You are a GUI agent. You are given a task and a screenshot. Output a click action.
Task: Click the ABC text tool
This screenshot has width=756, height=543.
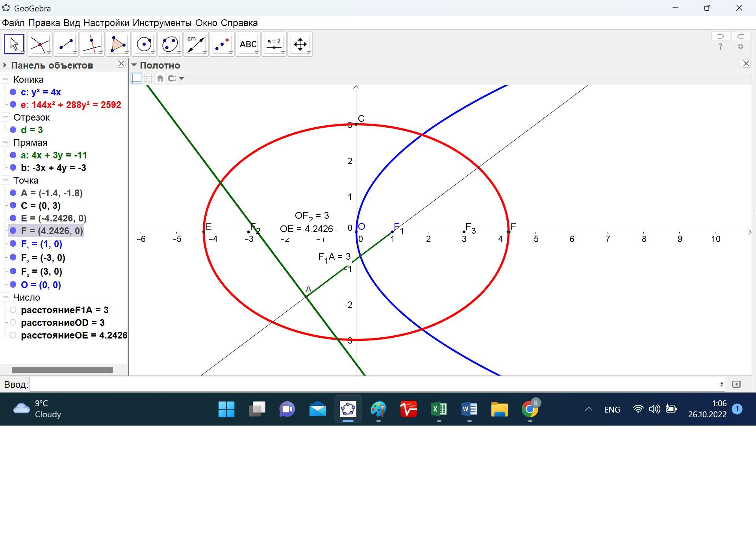248,44
